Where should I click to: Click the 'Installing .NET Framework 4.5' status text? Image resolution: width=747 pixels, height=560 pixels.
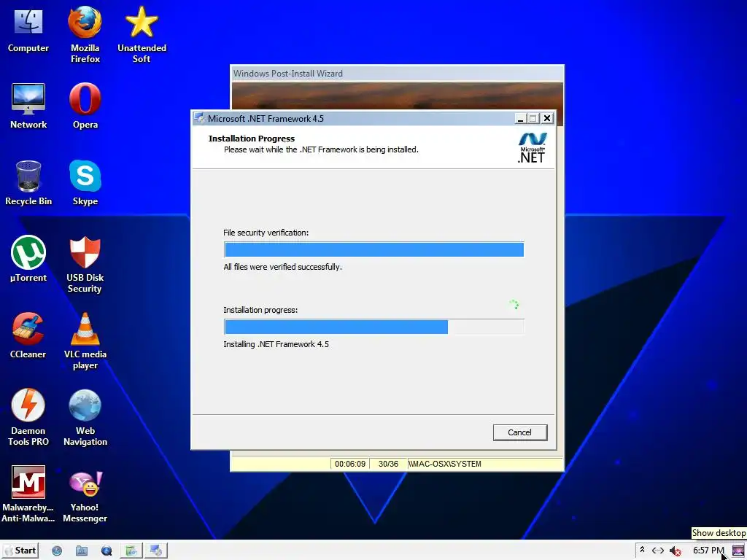[276, 344]
